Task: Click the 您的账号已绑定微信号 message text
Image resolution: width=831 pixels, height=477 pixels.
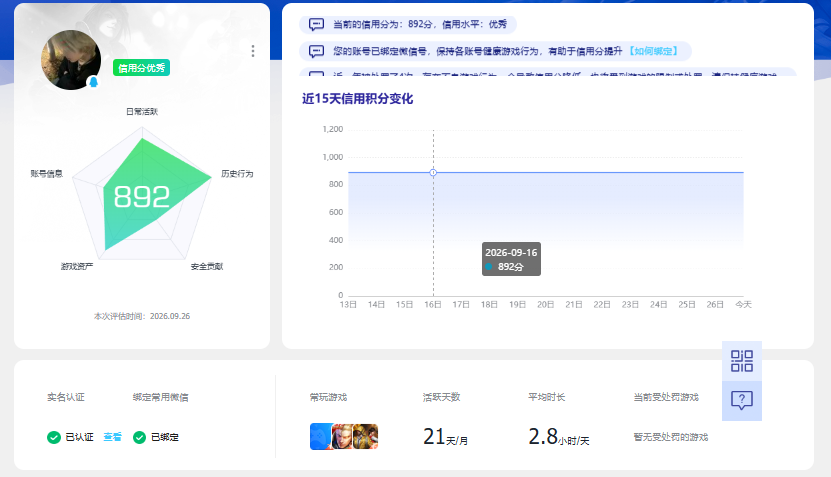Action: pyautogui.click(x=477, y=51)
